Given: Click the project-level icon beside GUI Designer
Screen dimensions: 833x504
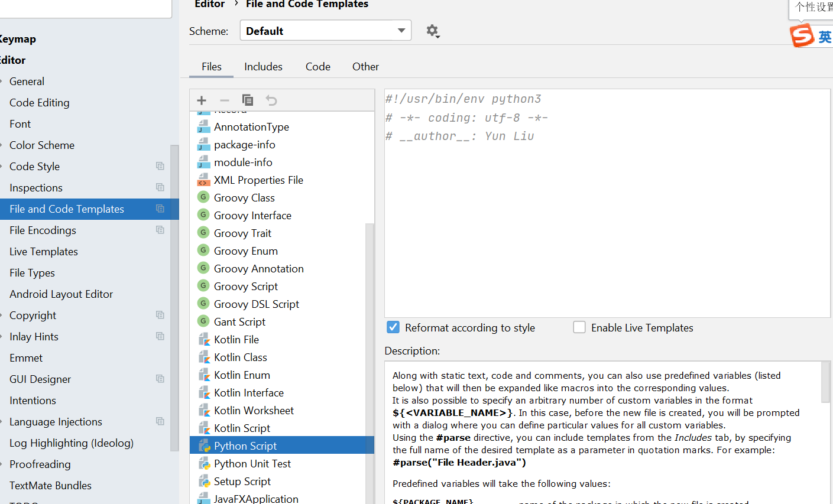Looking at the screenshot, I should tap(160, 379).
